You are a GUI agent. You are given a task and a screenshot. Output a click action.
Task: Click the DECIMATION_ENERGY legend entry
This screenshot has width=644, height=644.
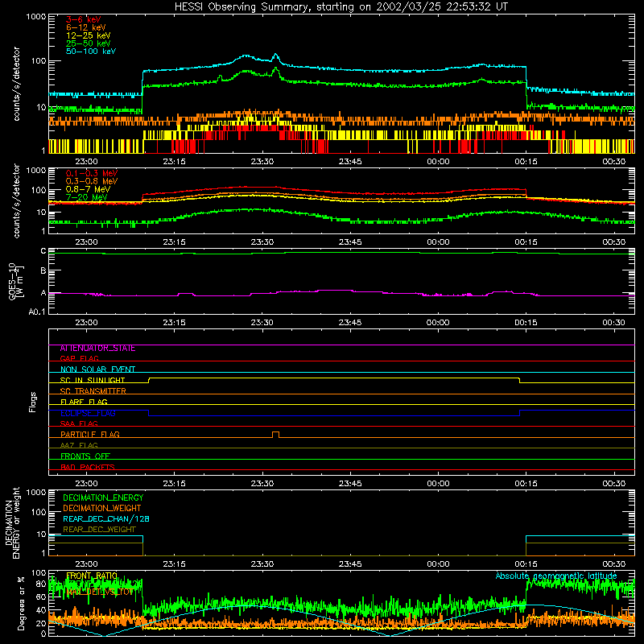point(103,497)
